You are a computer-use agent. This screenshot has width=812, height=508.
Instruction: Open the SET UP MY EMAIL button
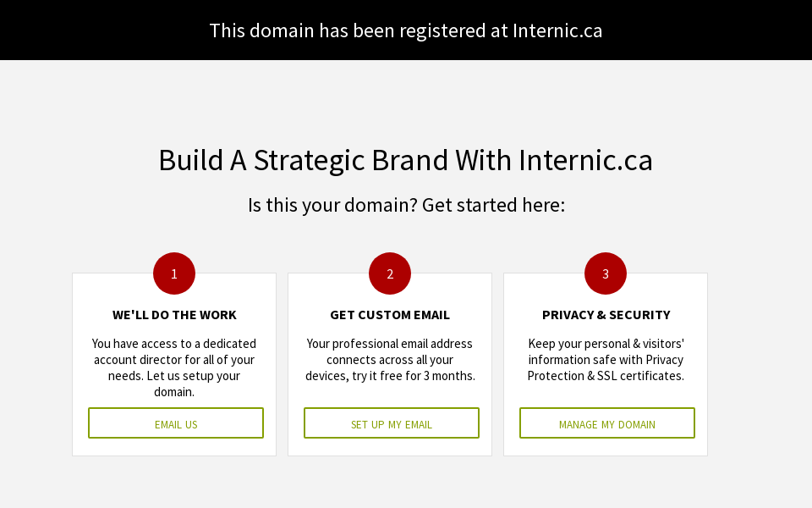point(392,423)
